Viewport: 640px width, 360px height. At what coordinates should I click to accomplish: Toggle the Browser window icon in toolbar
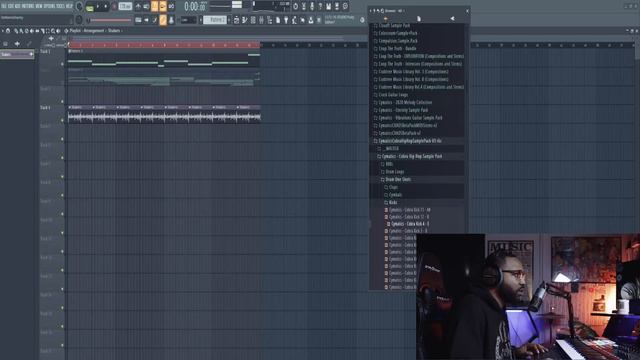point(269,20)
